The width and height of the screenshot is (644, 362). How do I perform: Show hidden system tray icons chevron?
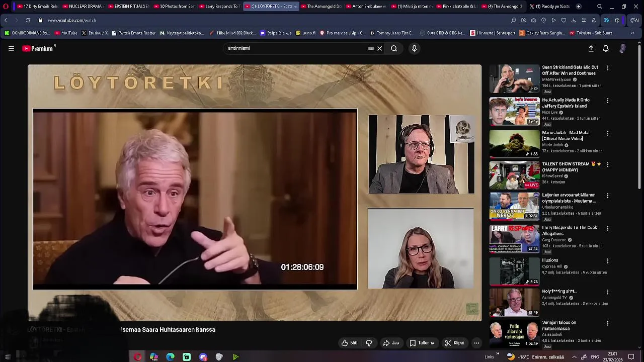tap(574, 357)
